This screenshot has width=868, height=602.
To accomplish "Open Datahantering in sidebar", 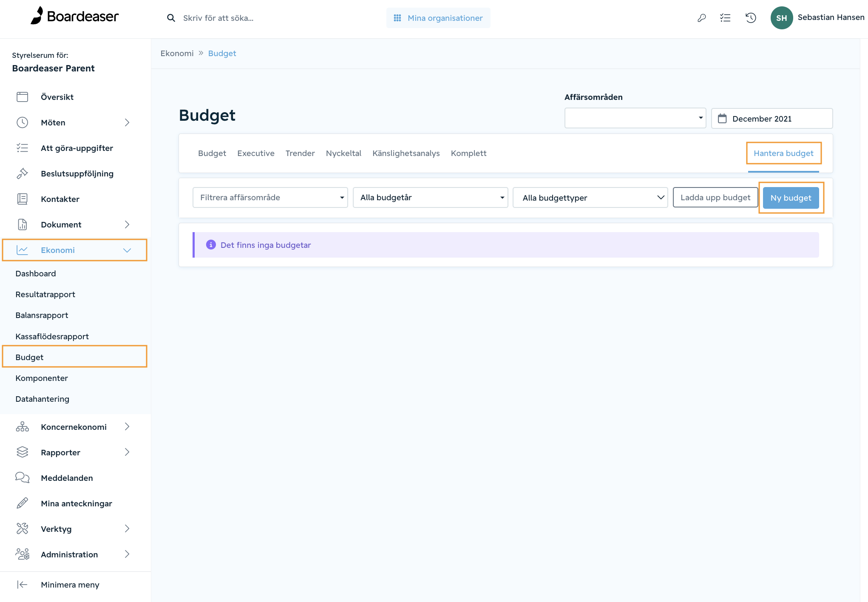I will tap(42, 399).
